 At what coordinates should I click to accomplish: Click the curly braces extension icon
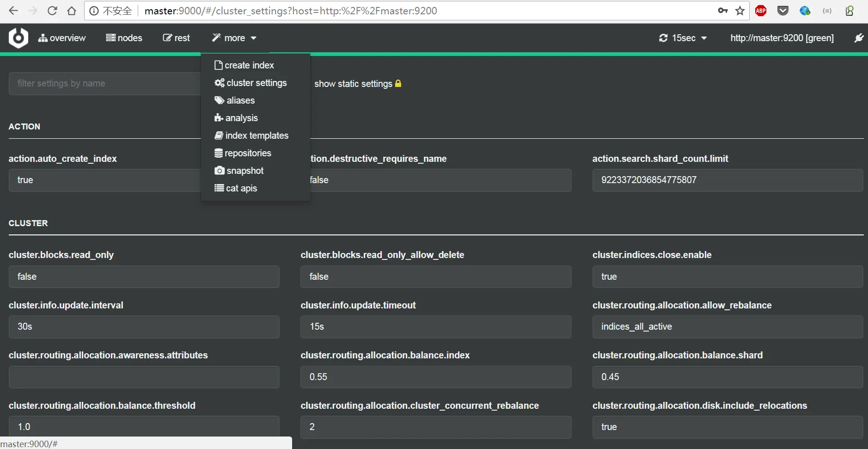[x=827, y=11]
